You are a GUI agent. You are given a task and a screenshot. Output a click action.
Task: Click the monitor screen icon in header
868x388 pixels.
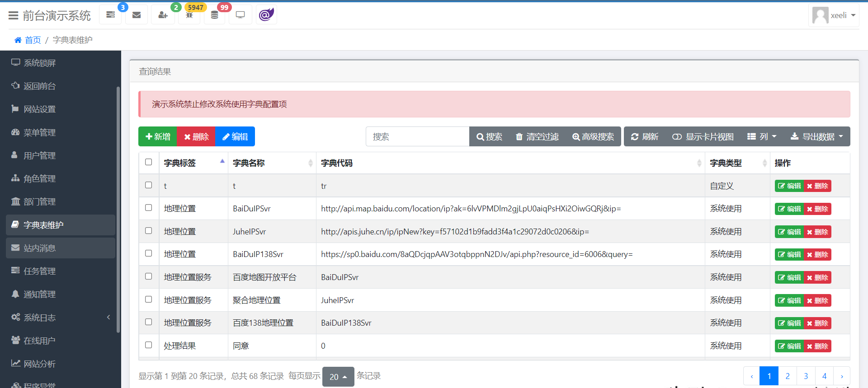coord(241,15)
